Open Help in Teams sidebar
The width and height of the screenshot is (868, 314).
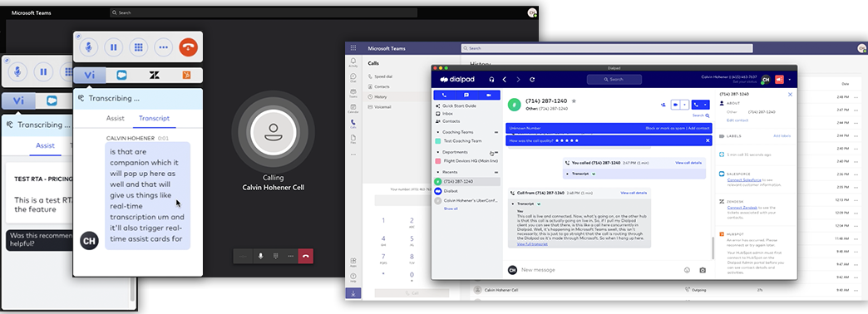point(353,277)
